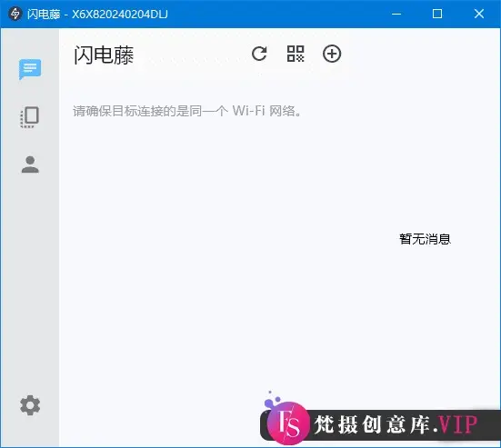Refresh the device list
501x448 pixels.
[259, 54]
